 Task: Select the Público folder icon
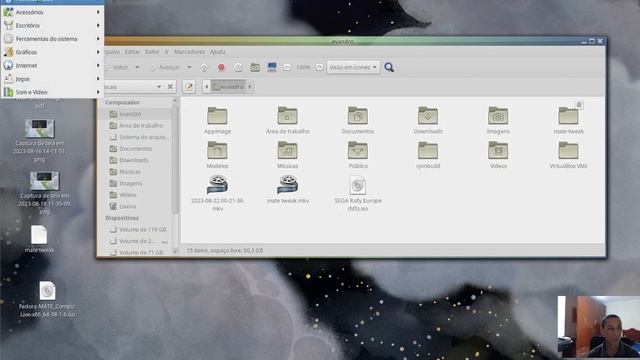(358, 151)
